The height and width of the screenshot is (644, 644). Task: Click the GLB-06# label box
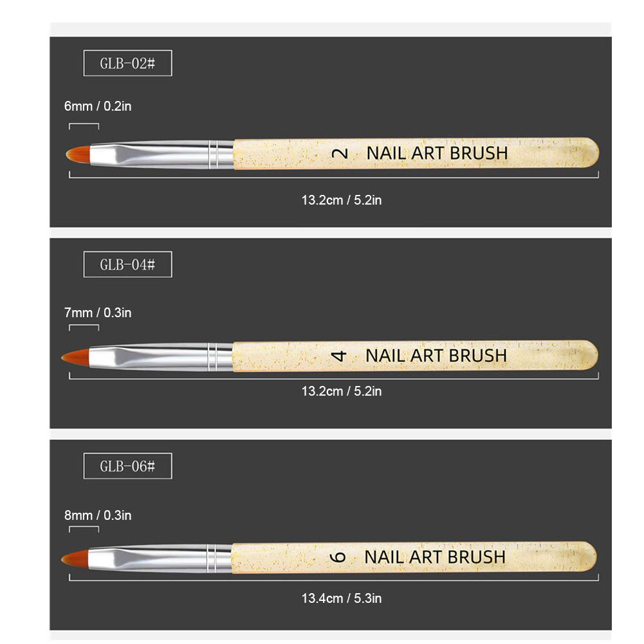pos(127,466)
